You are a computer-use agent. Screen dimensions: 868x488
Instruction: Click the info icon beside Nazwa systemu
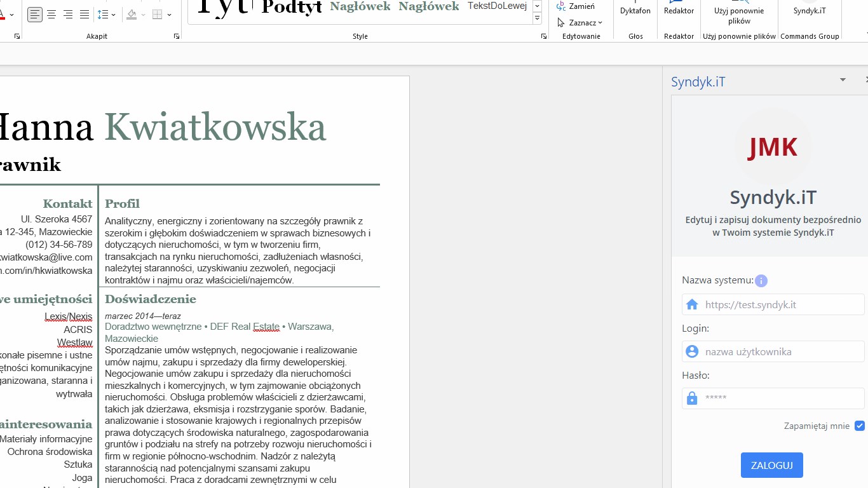(761, 280)
